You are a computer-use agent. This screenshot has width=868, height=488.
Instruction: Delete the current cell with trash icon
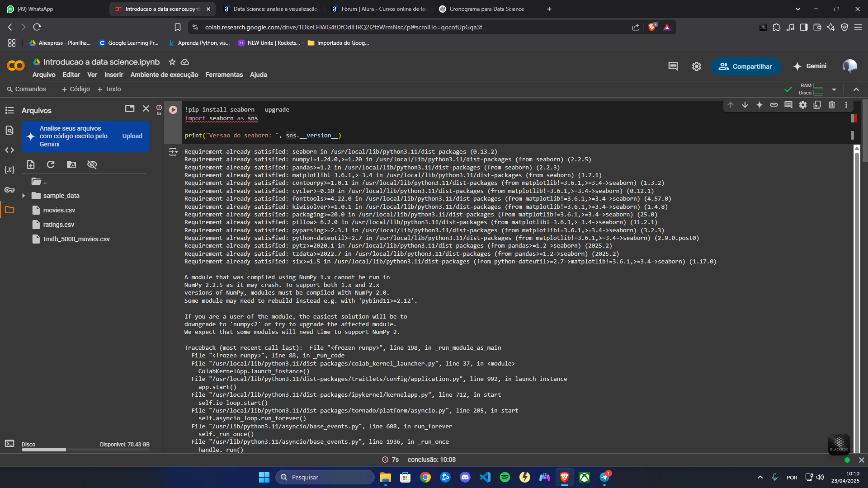click(832, 105)
